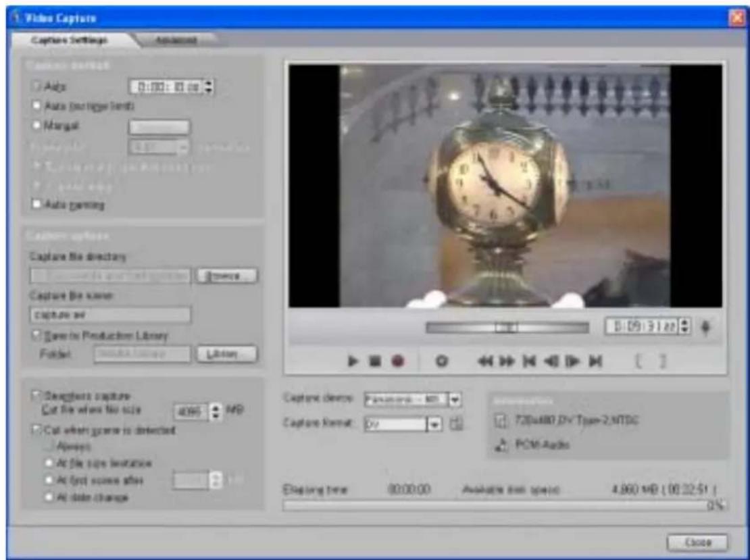This screenshot has height=560, width=750.
Task: Close the Video Capture window with X
Action: point(737,18)
